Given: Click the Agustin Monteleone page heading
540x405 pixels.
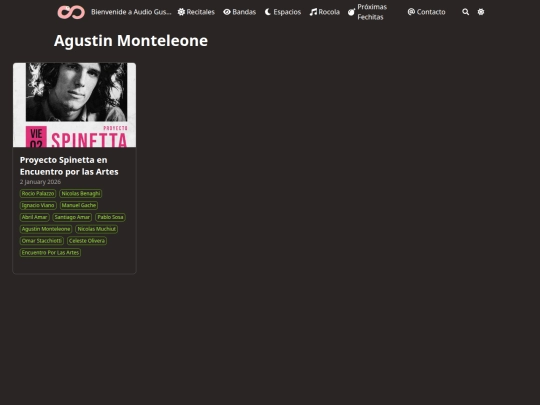Looking at the screenshot, I should pos(131,41).
